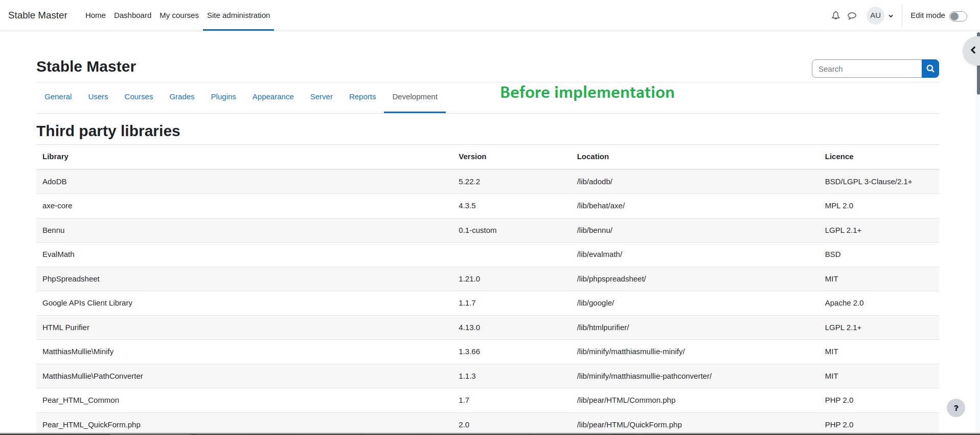Screen dimensions: 980x435
Task: Click the Stable Master brand link
Action: (x=38, y=15)
